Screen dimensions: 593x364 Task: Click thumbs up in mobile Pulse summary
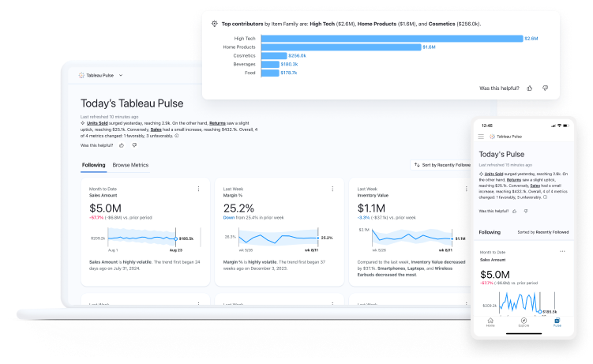coord(516,211)
